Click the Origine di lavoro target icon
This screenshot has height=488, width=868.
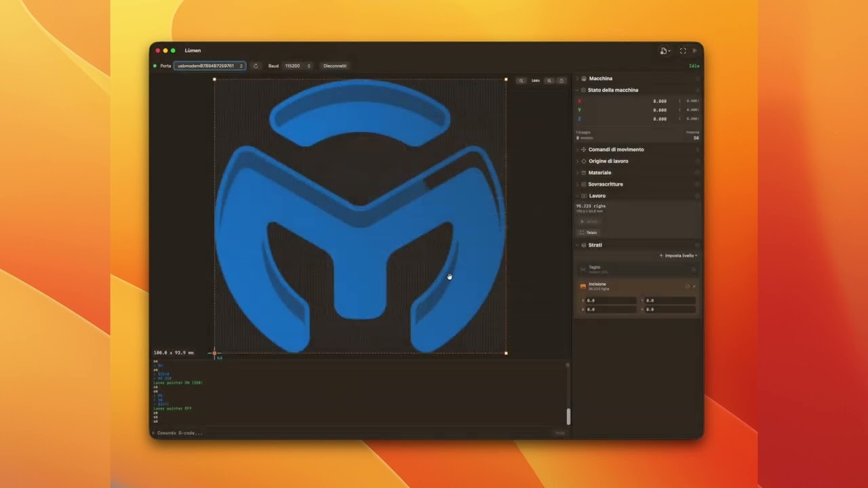tap(584, 161)
